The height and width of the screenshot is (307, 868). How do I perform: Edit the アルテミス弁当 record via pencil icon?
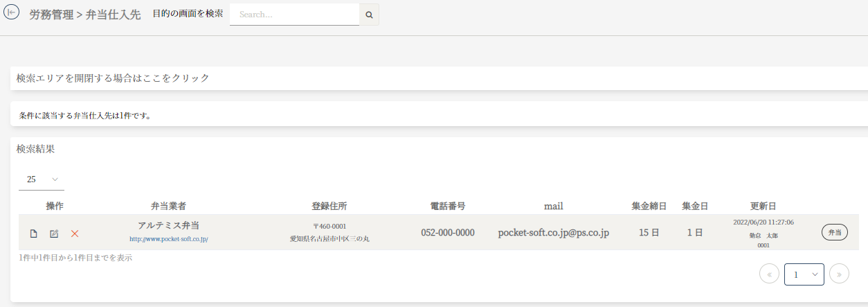pos(54,234)
